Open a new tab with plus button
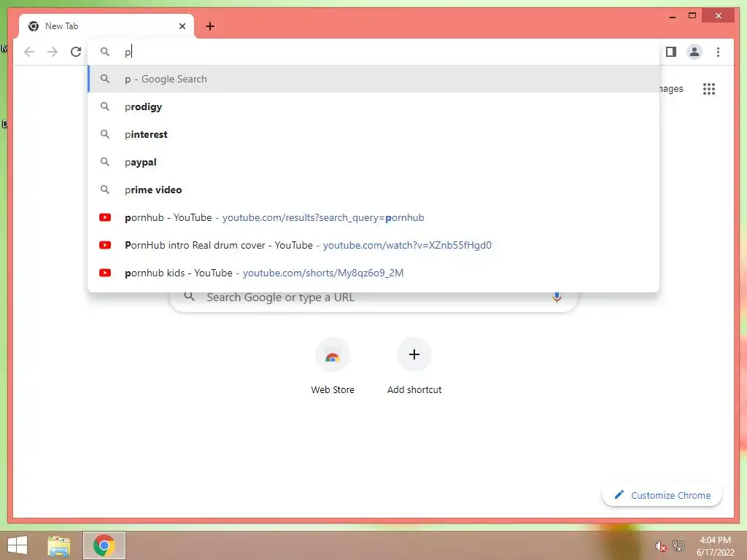Viewport: 747px width, 560px height. click(210, 26)
